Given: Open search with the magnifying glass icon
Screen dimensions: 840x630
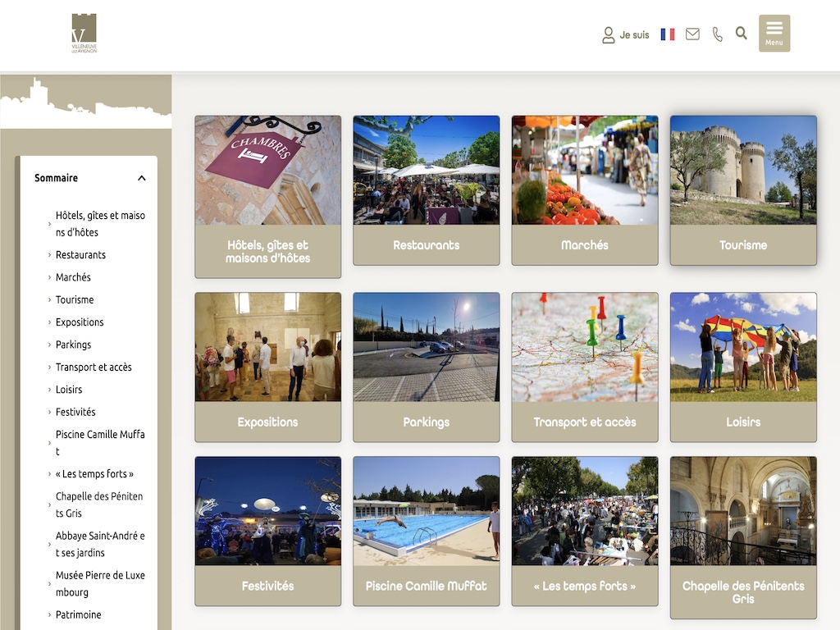Looking at the screenshot, I should 742,34.
